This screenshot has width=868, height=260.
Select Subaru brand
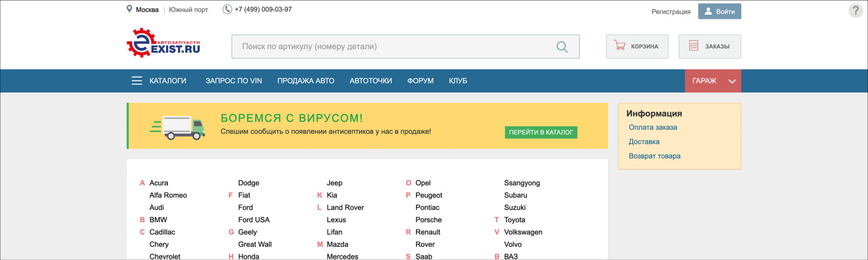516,195
